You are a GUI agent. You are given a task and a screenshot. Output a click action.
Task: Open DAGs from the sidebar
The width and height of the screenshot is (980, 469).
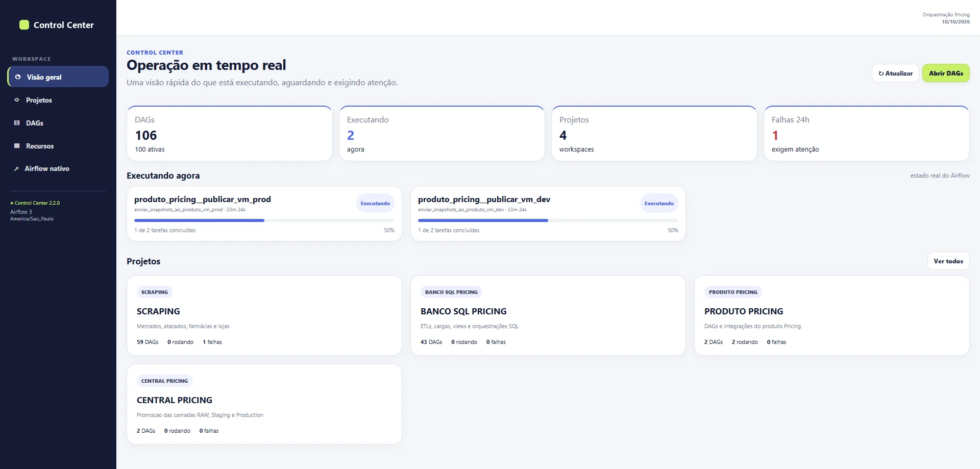tap(58, 123)
